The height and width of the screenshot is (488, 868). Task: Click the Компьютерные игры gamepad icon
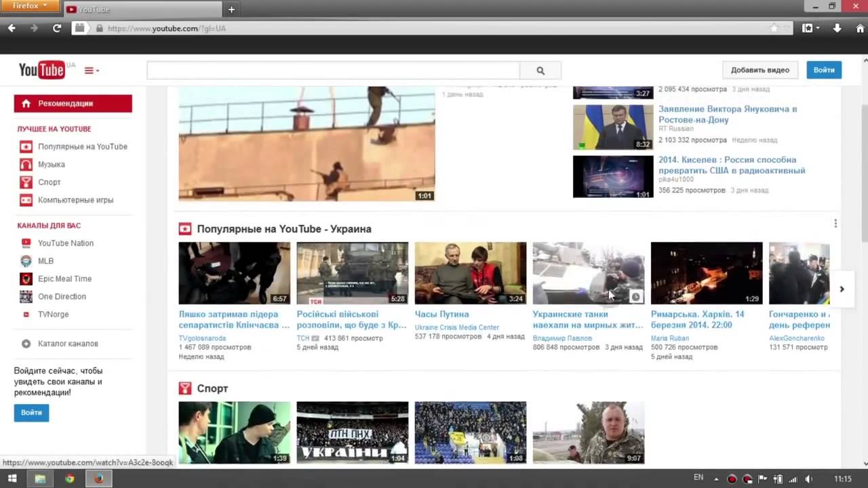(26, 200)
